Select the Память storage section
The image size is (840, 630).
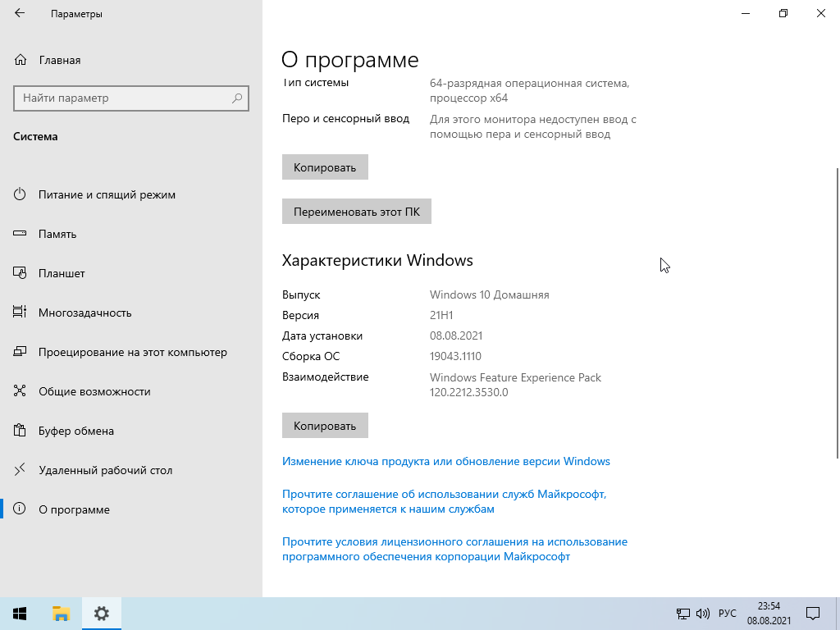point(57,234)
